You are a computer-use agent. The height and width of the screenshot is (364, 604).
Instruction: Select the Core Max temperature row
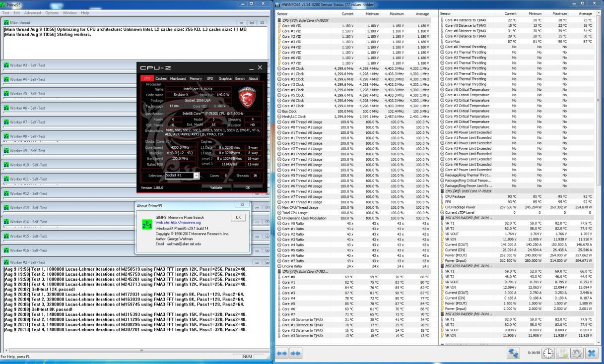point(516,42)
